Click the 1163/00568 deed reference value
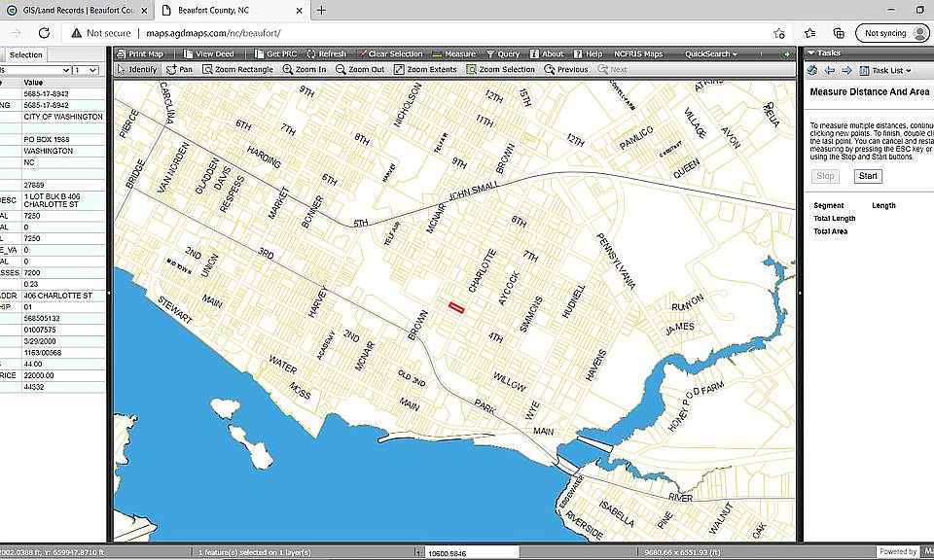Viewport: 934px width, 560px height. click(x=43, y=353)
